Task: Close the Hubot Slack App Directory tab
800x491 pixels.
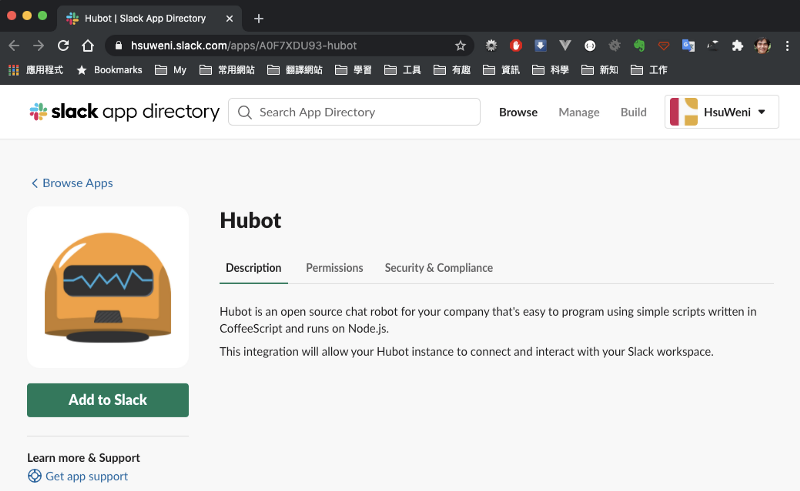Action: [x=230, y=18]
